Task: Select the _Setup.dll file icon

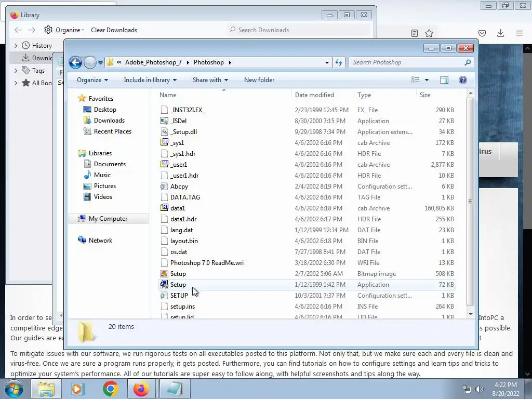Action: (164, 131)
